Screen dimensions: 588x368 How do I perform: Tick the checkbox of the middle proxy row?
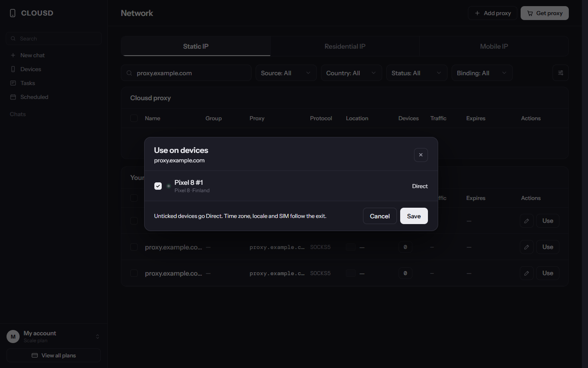click(134, 247)
